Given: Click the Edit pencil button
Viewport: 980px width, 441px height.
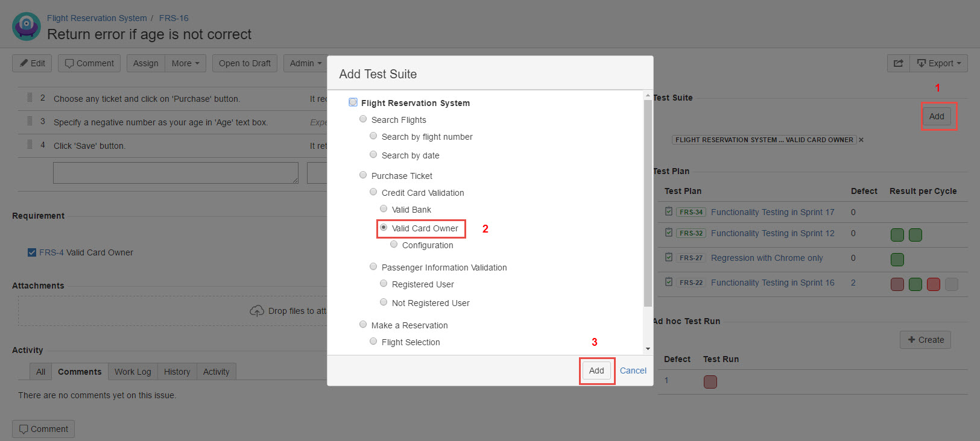Looking at the screenshot, I should [32, 63].
